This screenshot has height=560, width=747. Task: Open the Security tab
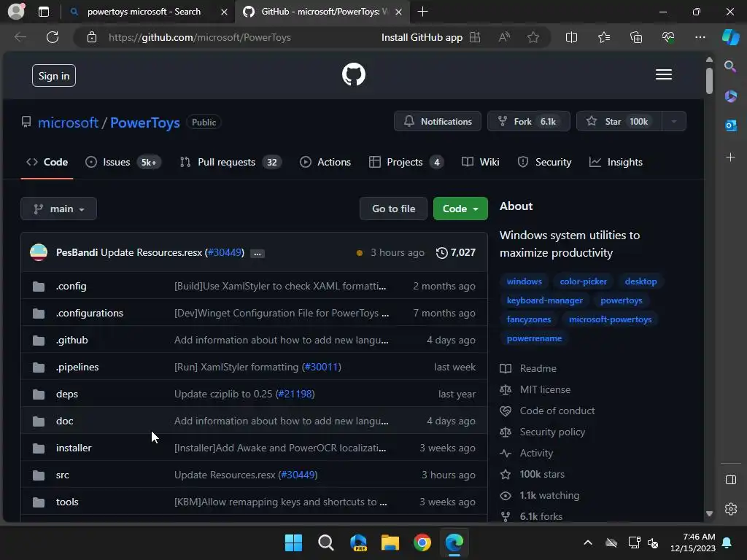click(x=544, y=163)
